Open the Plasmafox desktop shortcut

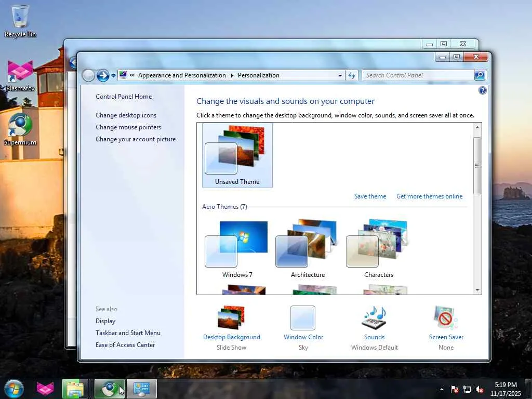tap(20, 75)
